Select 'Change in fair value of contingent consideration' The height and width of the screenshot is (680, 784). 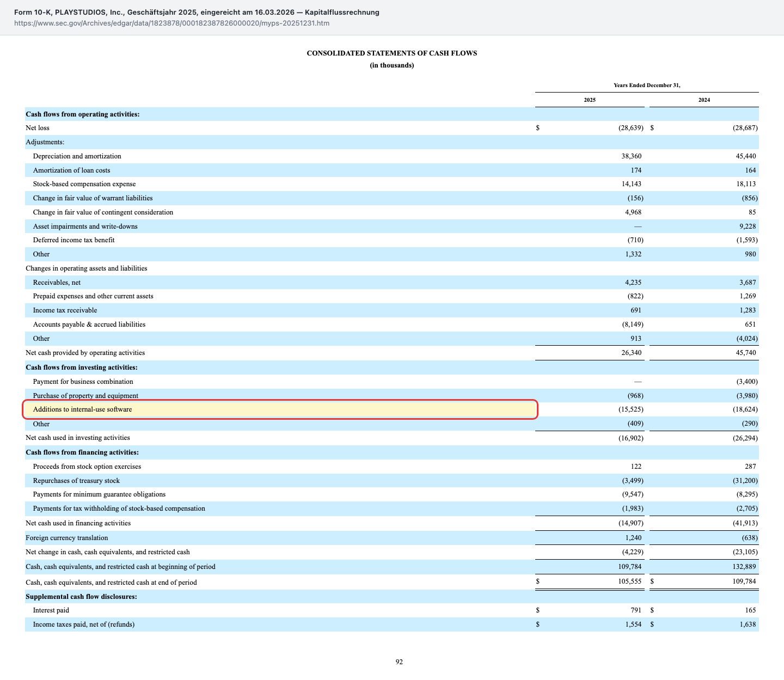pyautogui.click(x=103, y=212)
